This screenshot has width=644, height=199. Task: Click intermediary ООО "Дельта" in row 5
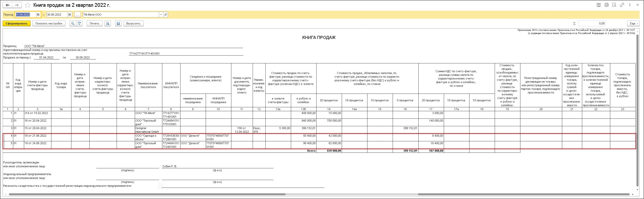pyautogui.click(x=193, y=145)
